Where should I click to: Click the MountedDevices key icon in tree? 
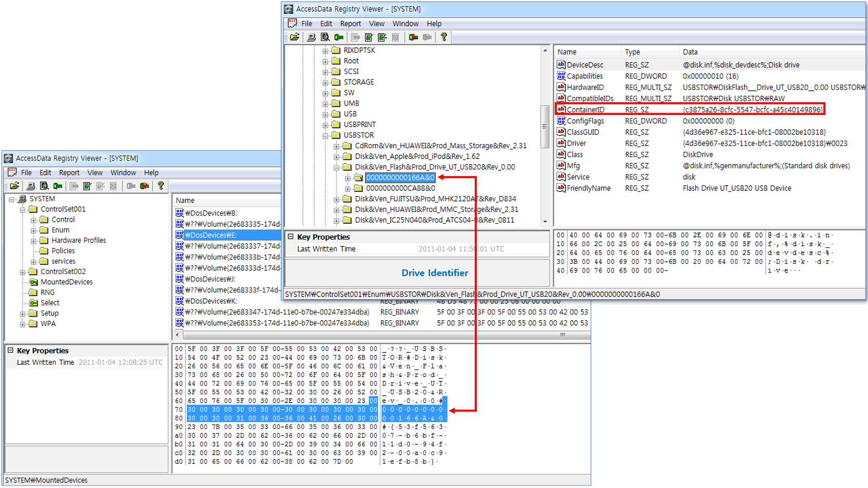pos(34,282)
